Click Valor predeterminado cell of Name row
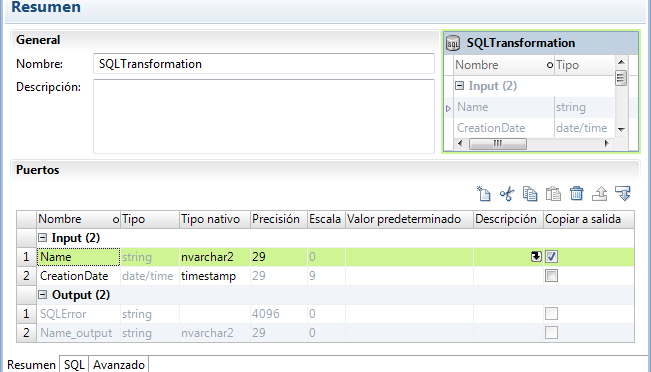This screenshot has width=651, height=372. click(x=409, y=257)
